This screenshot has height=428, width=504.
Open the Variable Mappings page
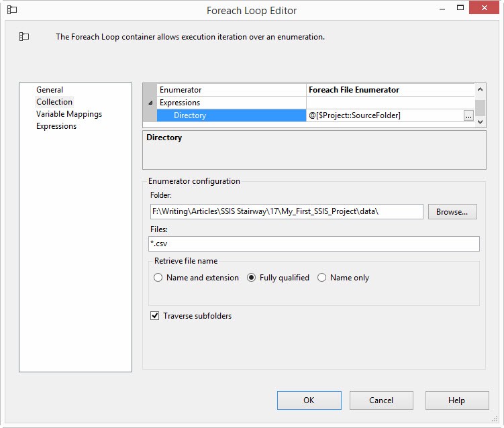[69, 114]
